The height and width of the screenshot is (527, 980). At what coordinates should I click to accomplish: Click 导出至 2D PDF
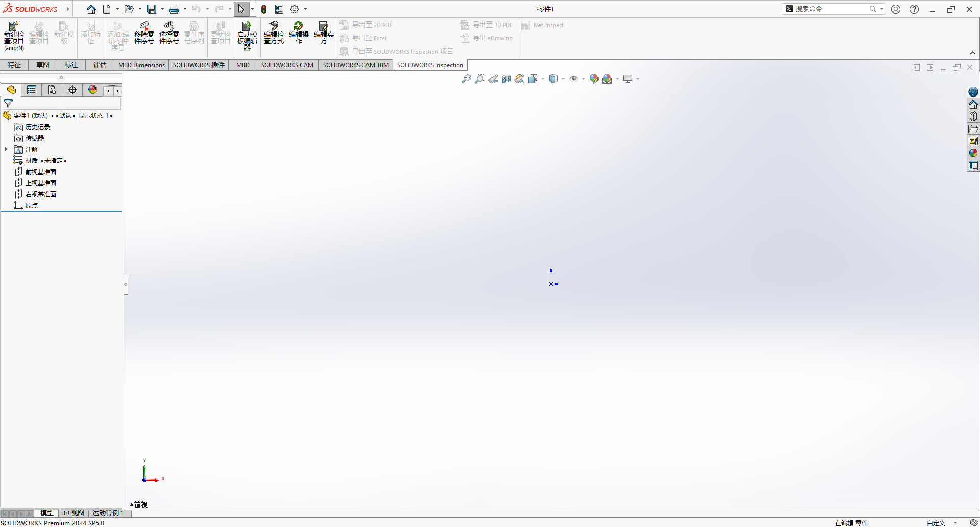click(372, 25)
